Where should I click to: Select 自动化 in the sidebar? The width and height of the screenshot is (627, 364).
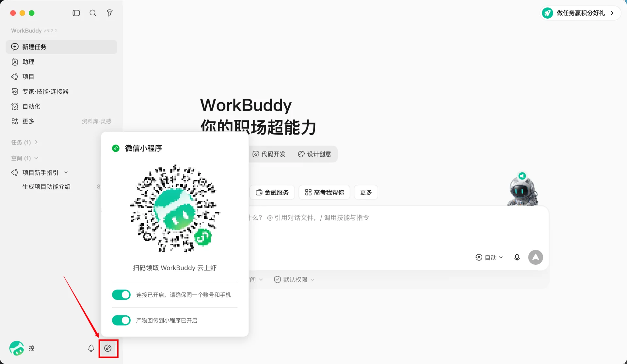(61, 106)
